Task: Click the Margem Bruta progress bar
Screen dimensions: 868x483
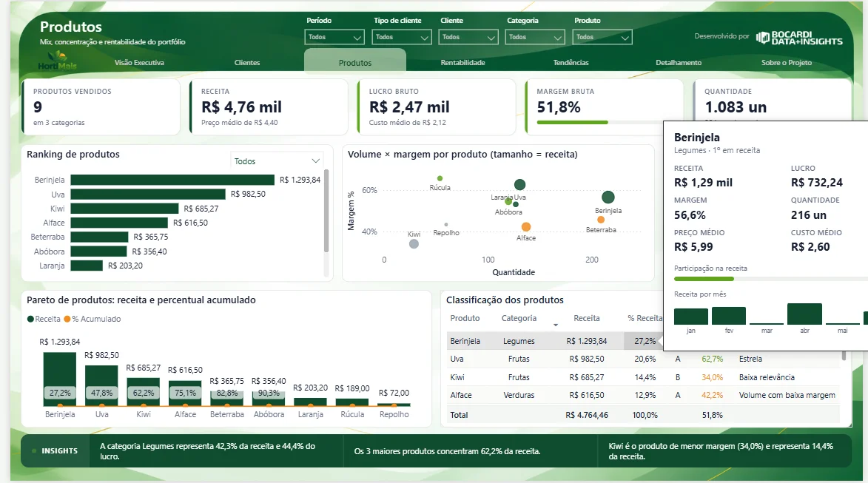Action: 600,122
